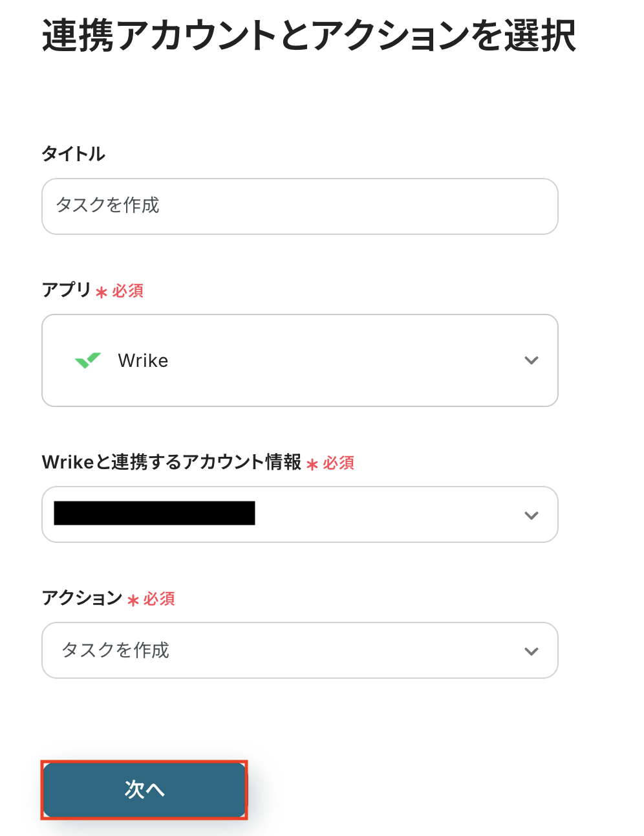Open the タスクを作成 action combo box
Image resolution: width=644 pixels, height=836 pixels.
(x=284, y=650)
